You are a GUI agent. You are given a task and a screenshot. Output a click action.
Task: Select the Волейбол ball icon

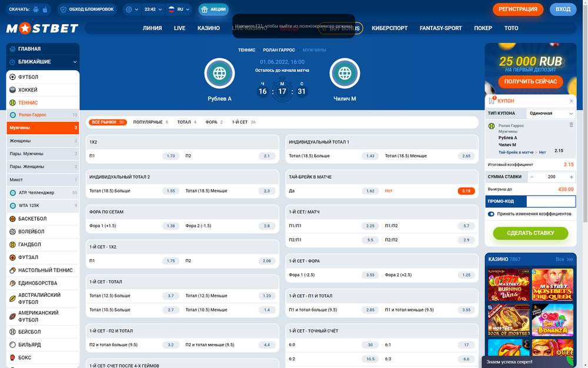click(12, 231)
